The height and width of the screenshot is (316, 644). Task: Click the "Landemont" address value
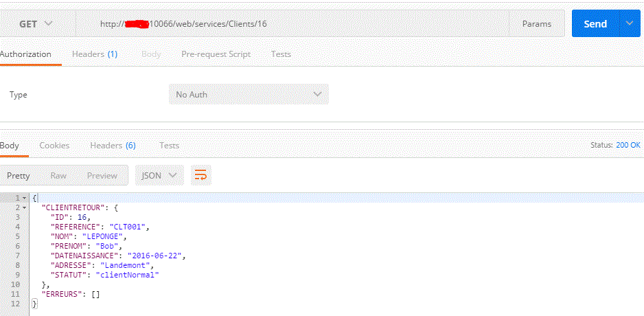[125, 265]
